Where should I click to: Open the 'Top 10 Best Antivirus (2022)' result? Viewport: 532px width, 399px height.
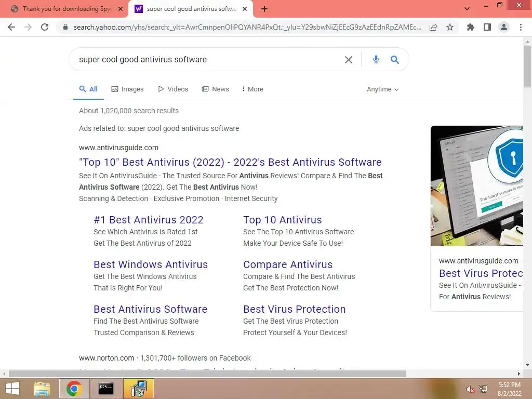(x=230, y=162)
